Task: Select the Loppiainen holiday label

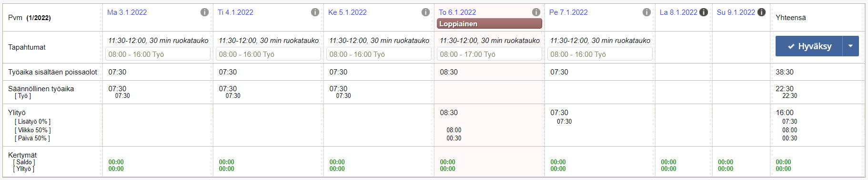Action: coord(489,24)
